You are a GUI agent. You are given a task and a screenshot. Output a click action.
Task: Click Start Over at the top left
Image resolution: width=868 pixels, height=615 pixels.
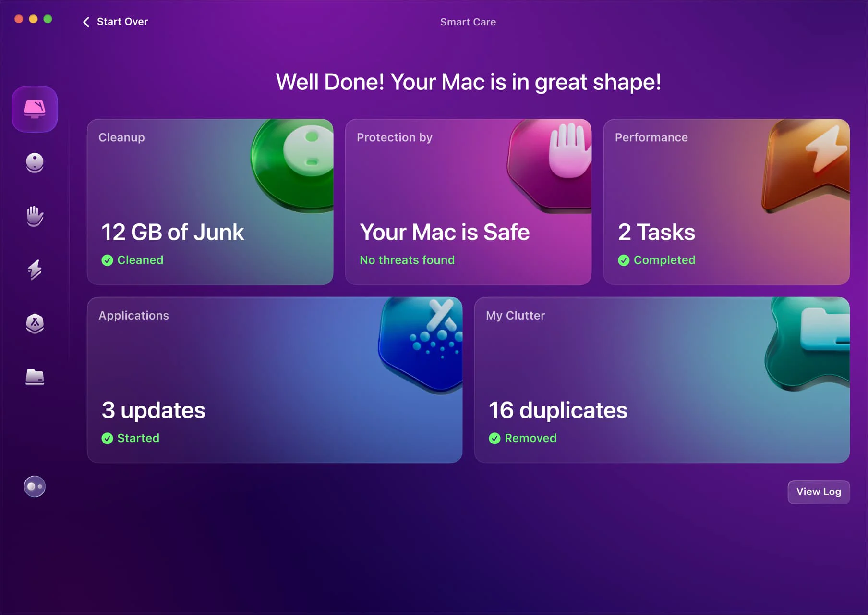coord(122,21)
